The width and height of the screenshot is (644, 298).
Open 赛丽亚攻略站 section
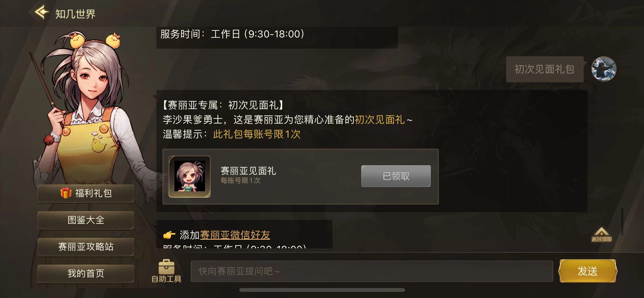click(86, 247)
